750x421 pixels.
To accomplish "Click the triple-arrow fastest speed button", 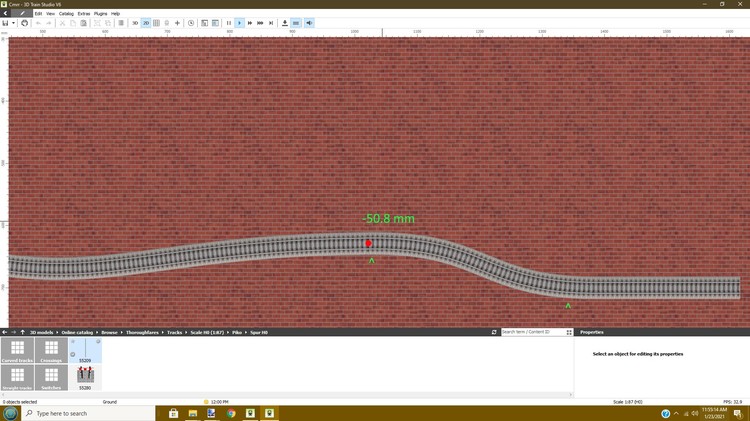I will pos(260,23).
